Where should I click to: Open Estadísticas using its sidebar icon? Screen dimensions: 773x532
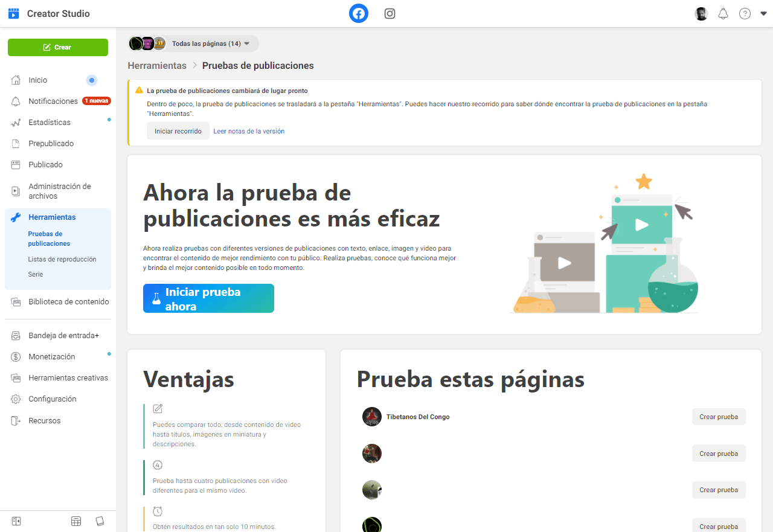pos(16,122)
